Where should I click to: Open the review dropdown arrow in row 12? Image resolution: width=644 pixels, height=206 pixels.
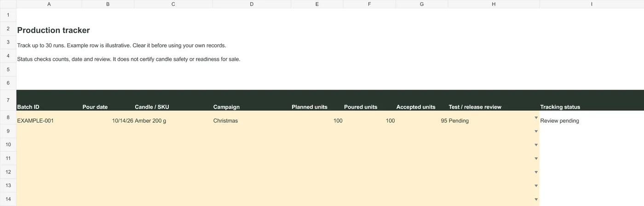pyautogui.click(x=536, y=172)
